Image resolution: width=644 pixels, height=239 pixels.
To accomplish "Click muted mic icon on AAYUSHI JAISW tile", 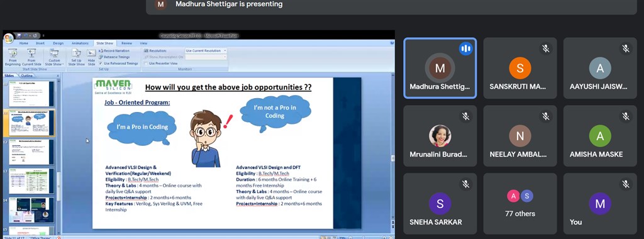I will [626, 49].
